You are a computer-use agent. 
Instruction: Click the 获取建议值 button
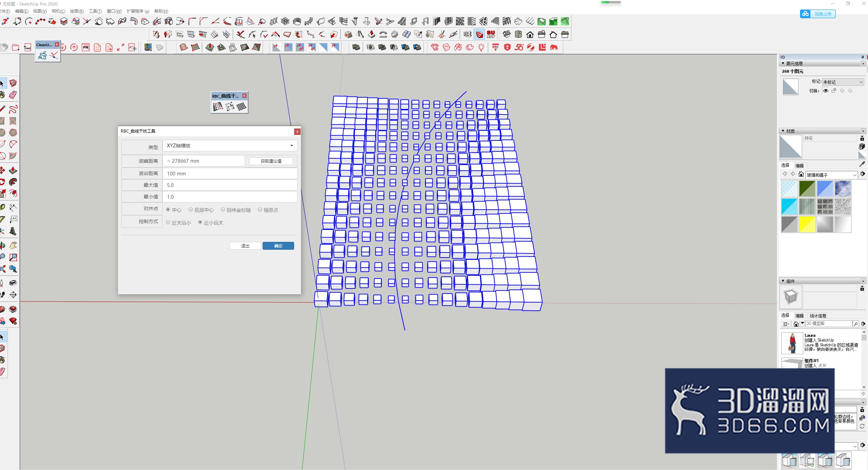click(271, 161)
